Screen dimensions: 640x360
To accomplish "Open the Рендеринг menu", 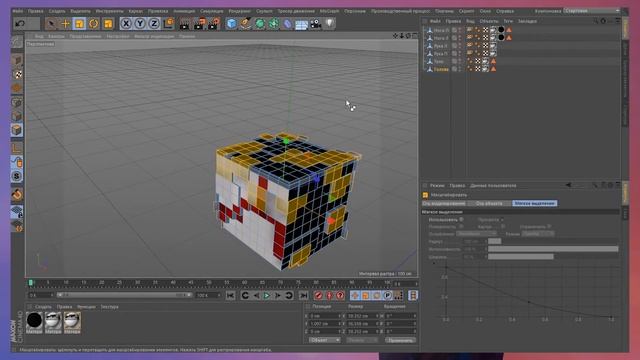I will [x=240, y=11].
